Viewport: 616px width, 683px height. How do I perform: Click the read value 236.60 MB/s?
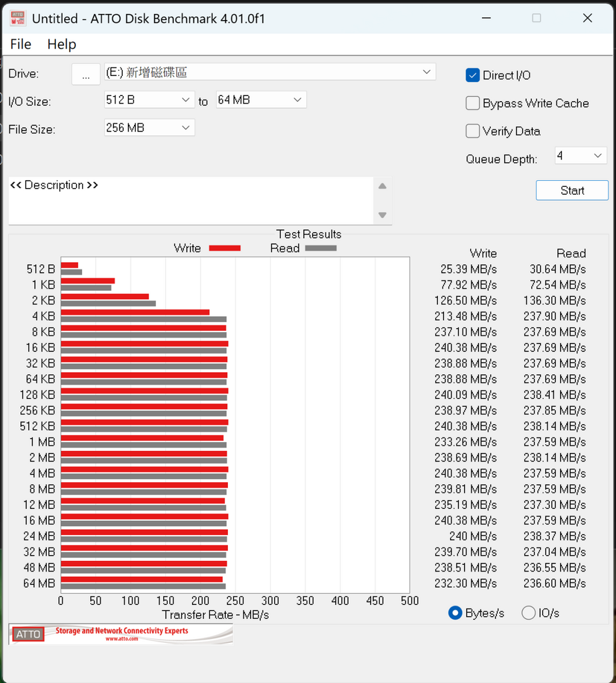[555, 583]
